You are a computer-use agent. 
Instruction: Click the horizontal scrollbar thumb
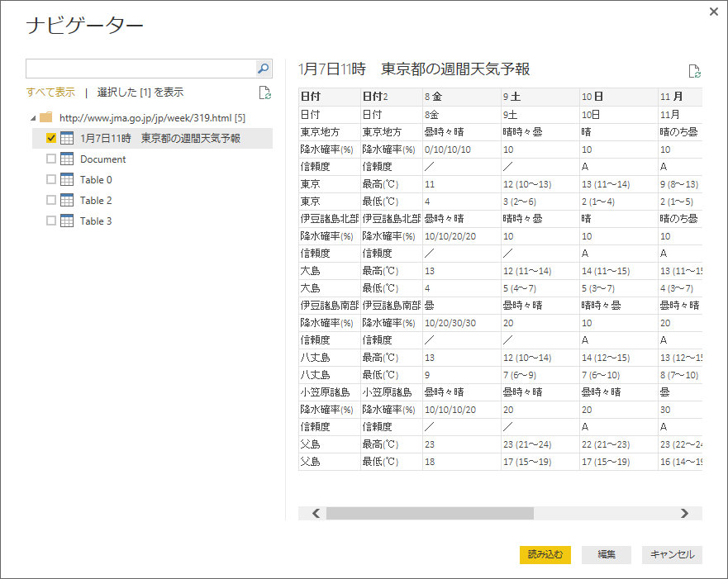430,513
